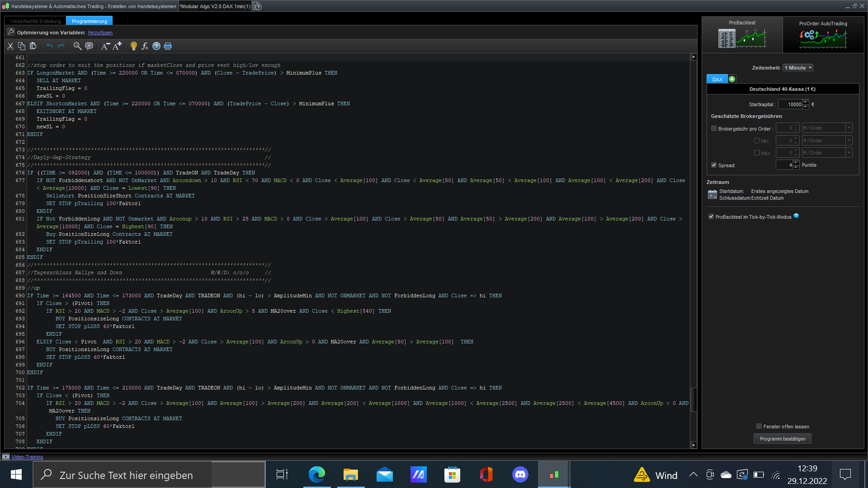Increase font size with A+ icon
The image size is (868, 488).
coord(117,46)
